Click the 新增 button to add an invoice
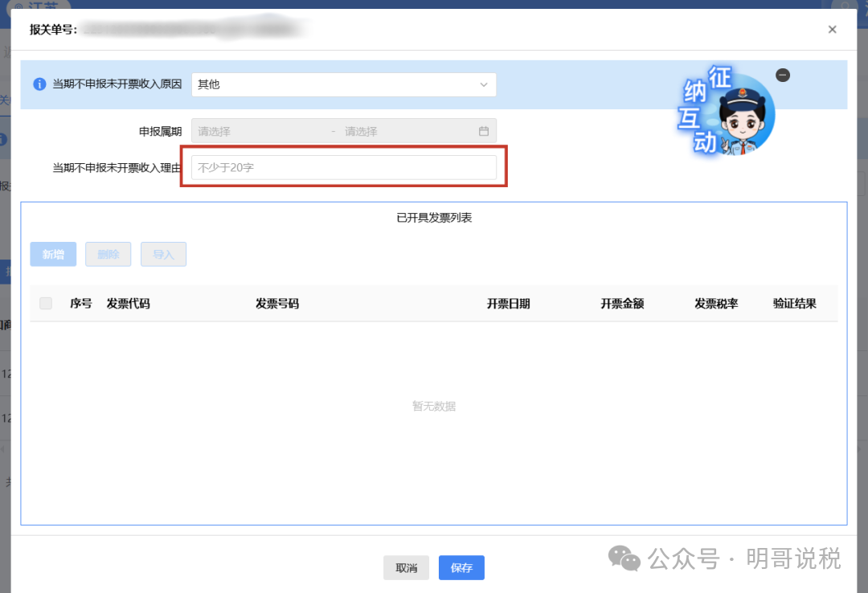The height and width of the screenshot is (593, 868). pos(52,254)
